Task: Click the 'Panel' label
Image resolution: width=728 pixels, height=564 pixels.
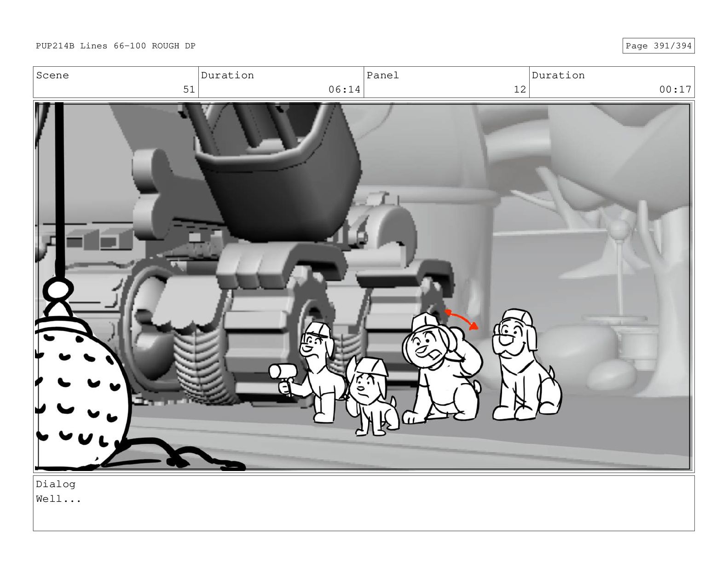Action: point(382,75)
